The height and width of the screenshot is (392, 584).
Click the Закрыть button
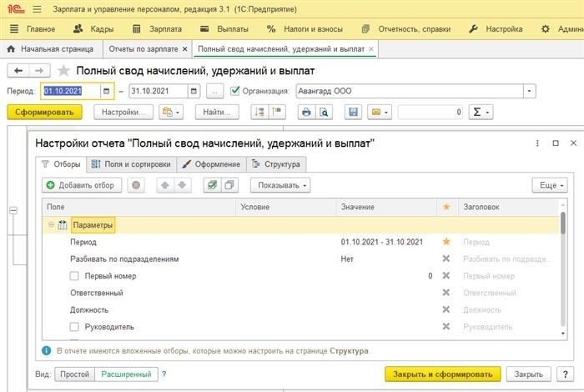point(528,374)
